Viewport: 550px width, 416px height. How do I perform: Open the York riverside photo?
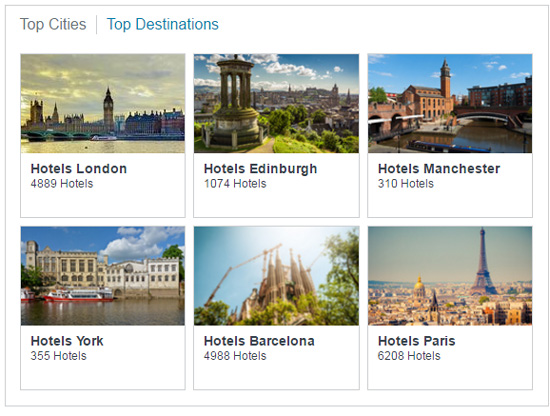point(103,276)
